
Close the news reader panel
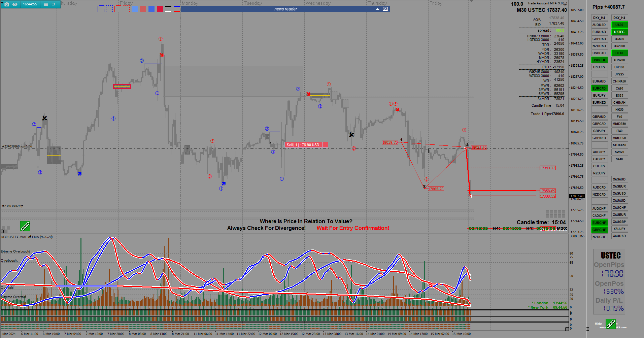385,9
